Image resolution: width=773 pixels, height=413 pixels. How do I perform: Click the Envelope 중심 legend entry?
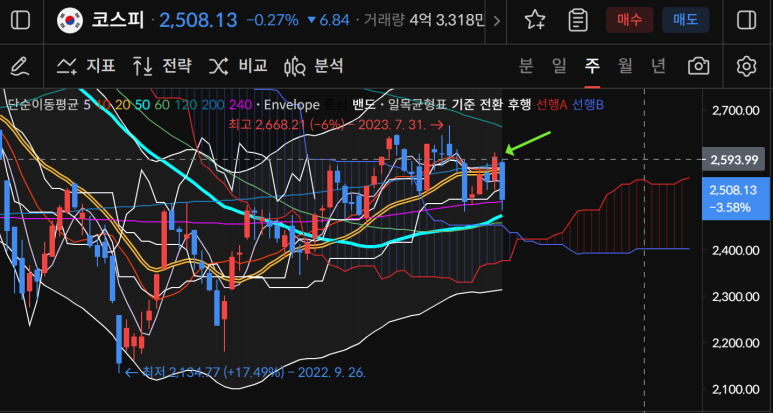coord(335,104)
